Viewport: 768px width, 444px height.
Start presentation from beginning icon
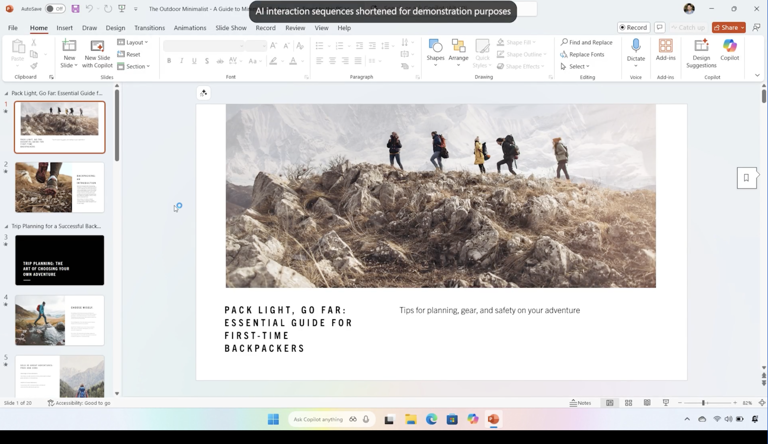122,9
